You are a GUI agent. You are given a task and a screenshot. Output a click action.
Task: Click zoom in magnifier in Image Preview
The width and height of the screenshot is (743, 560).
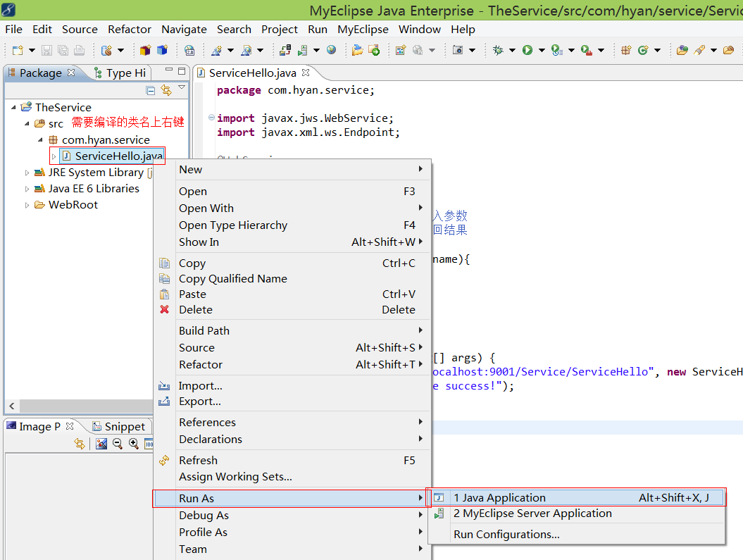pos(134,444)
